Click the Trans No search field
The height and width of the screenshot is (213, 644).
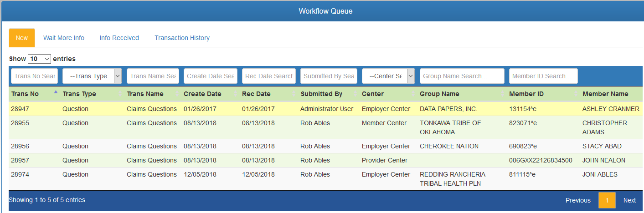click(x=35, y=76)
